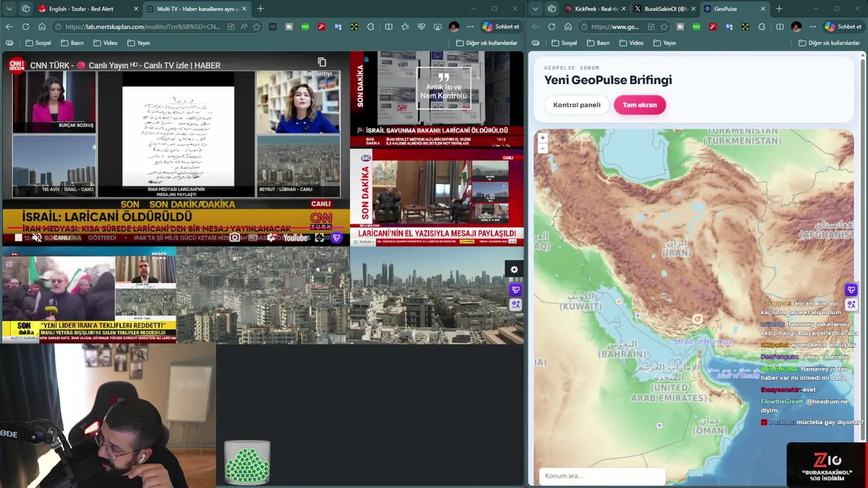Screen dimensions: 868x488
Task: Open workspaces icon in Multi TV window
Action: point(26,9)
